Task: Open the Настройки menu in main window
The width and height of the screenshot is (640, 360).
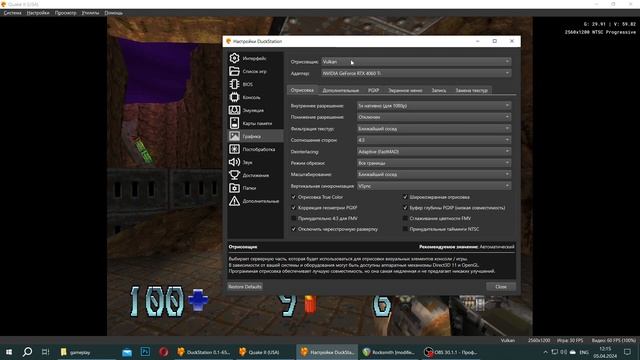Action: pos(38,13)
